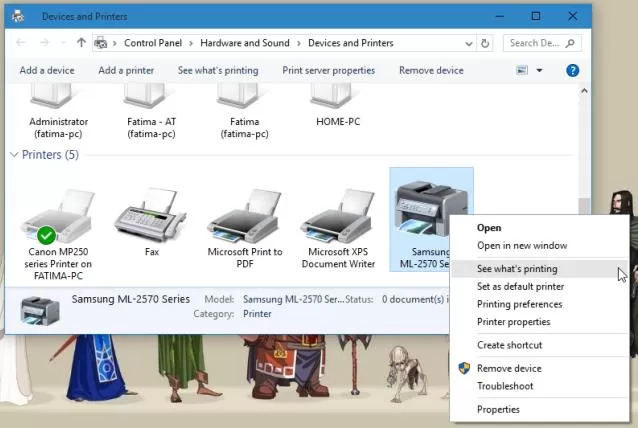
Task: Expand the chevron after Control Panel breadcrumb
Action: pos(191,43)
